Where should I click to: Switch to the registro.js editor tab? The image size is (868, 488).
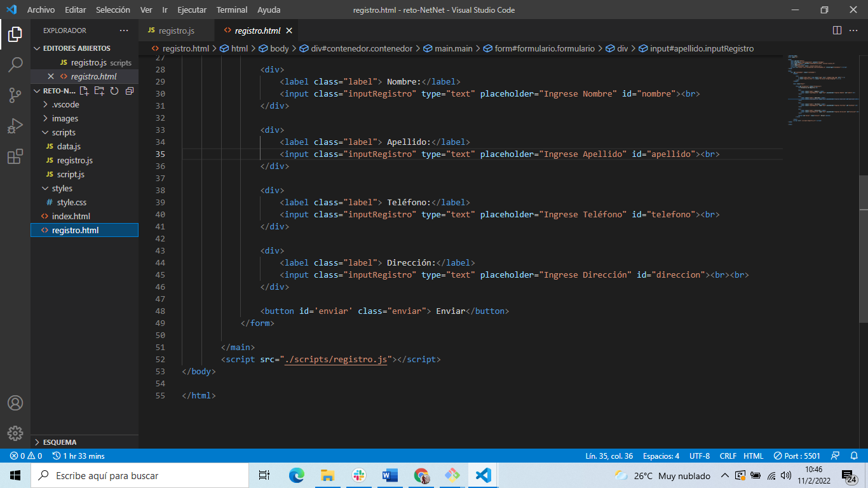tap(177, 30)
